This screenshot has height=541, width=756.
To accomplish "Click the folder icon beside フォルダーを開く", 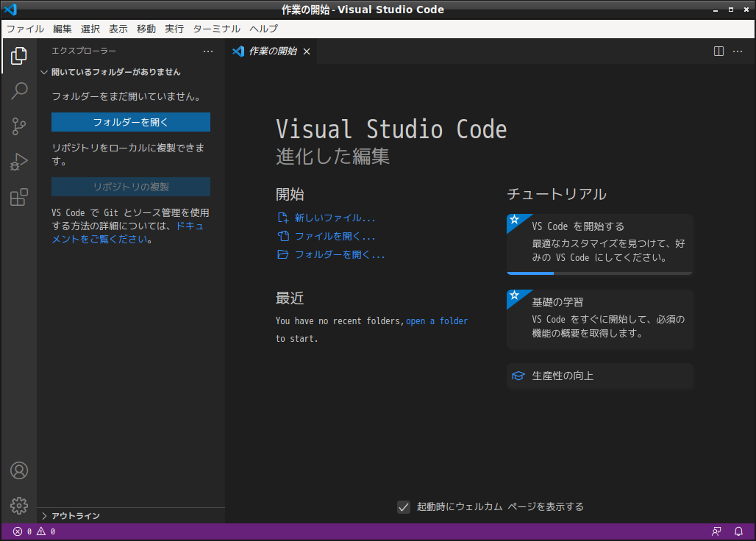I will 283,254.
